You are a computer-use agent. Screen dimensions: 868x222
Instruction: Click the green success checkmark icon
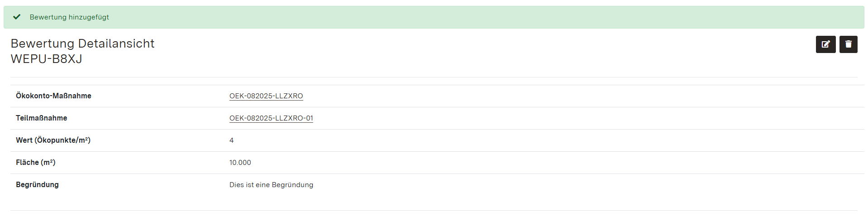click(x=17, y=17)
